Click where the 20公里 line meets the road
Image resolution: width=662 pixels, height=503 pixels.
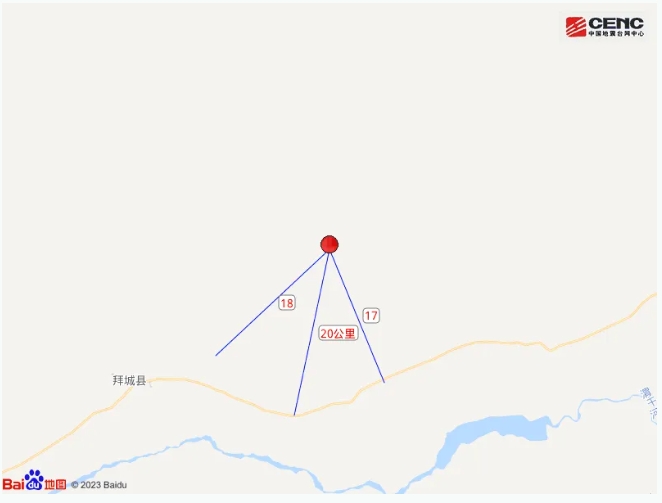(x=294, y=416)
